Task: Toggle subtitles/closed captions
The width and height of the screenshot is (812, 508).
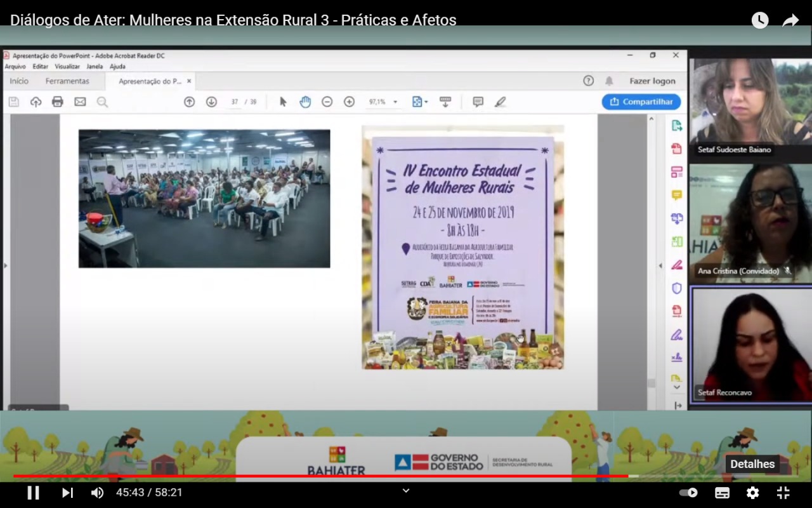Action: click(722, 493)
